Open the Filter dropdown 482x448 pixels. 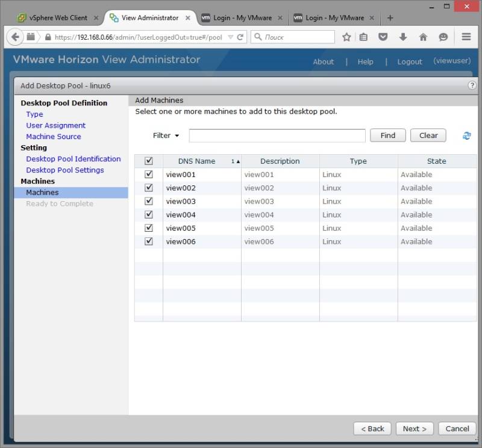[166, 135]
